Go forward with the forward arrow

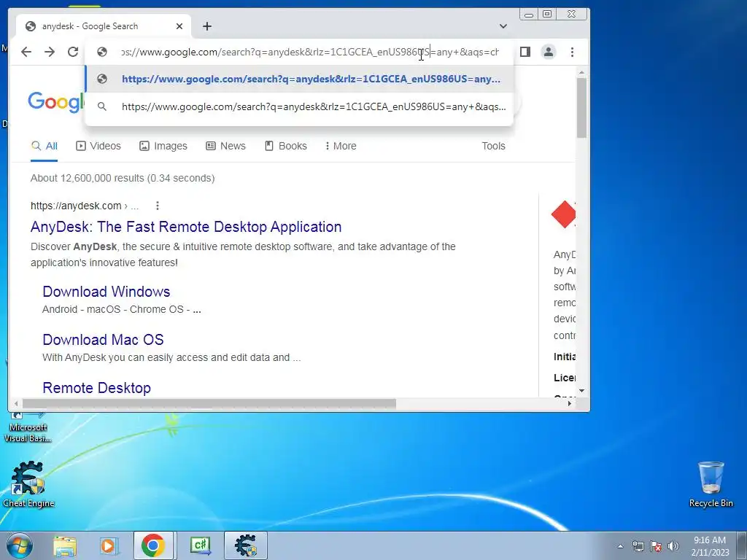(x=50, y=52)
